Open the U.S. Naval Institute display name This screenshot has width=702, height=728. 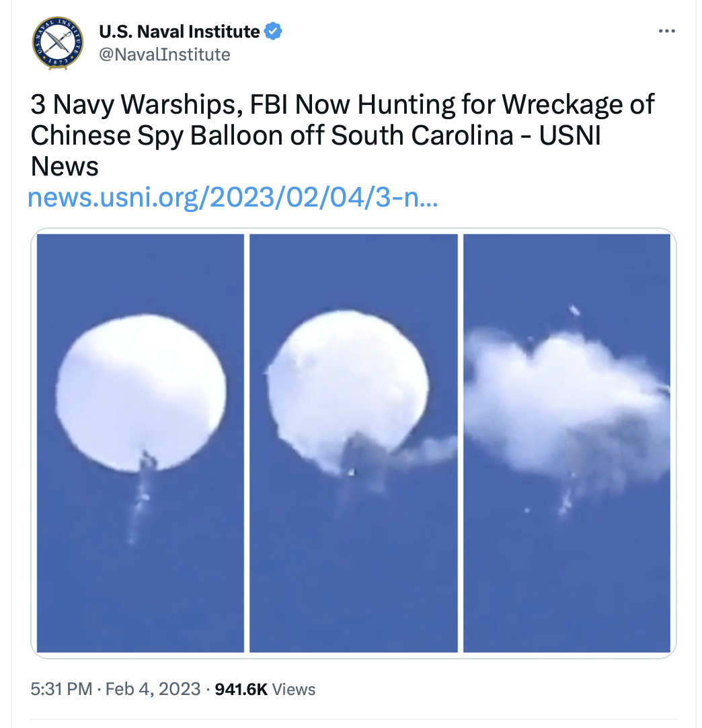(179, 31)
